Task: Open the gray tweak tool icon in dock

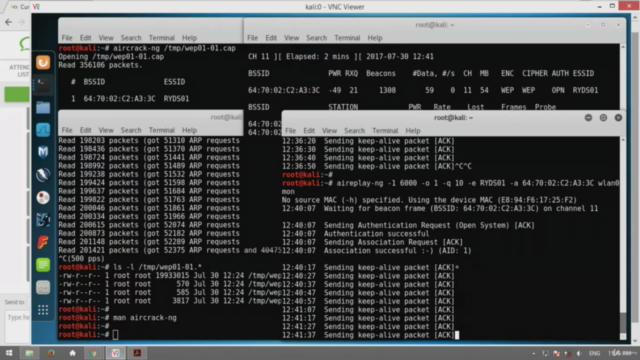Action: point(43,287)
